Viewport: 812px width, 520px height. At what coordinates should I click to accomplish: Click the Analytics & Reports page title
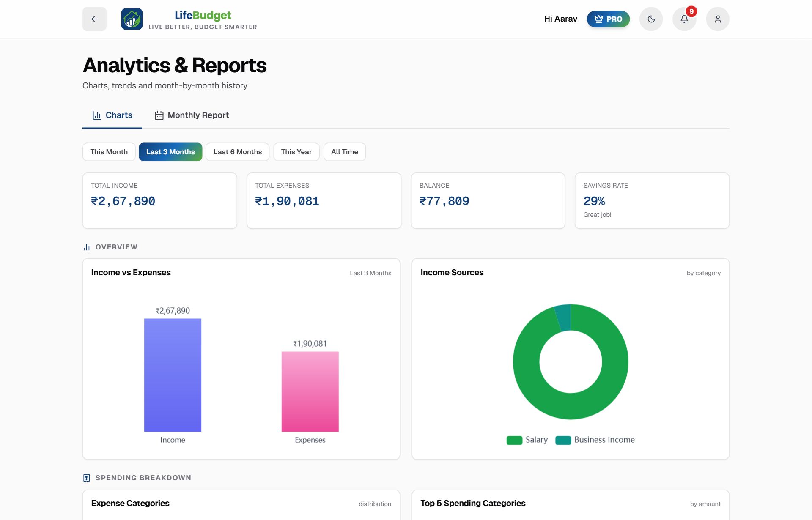tap(175, 66)
